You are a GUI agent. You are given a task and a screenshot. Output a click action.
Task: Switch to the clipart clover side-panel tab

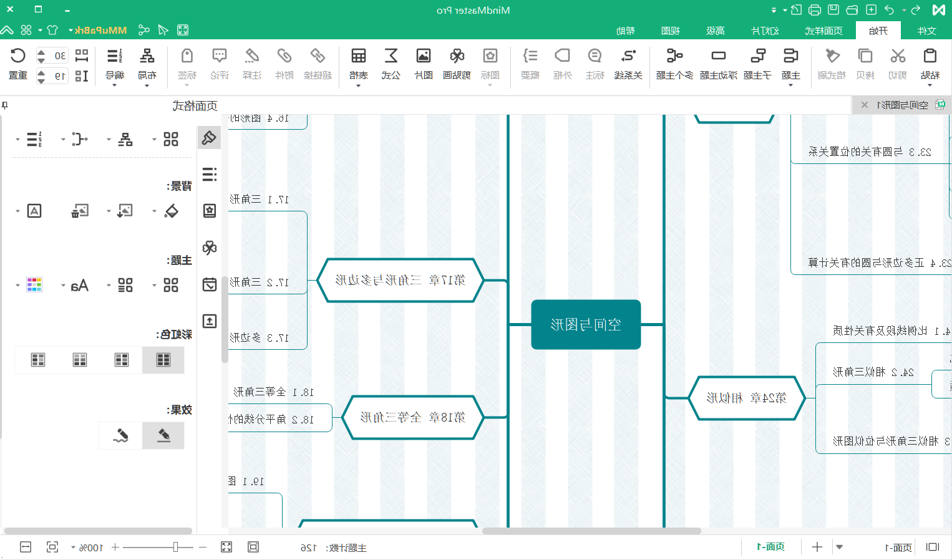pyautogui.click(x=210, y=248)
